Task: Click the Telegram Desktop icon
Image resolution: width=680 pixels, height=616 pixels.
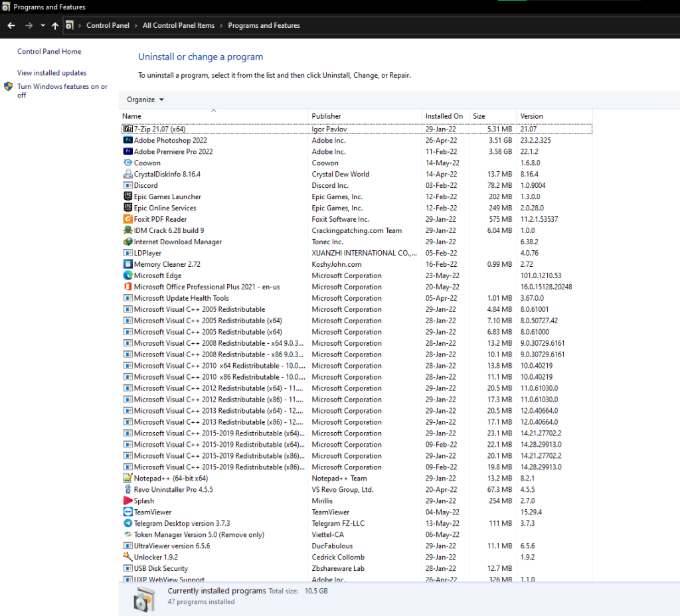Action: (x=127, y=523)
